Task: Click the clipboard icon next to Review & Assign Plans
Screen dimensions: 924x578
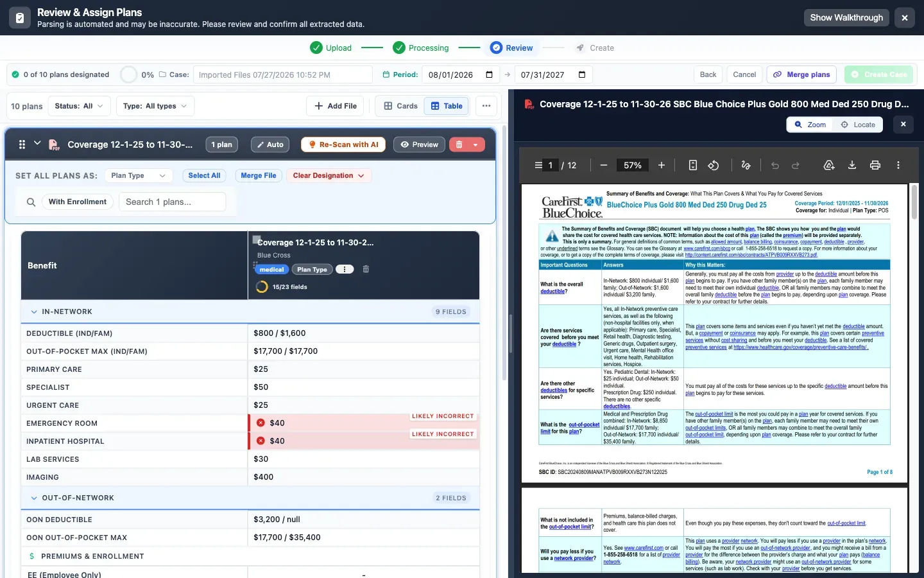Action: click(20, 18)
